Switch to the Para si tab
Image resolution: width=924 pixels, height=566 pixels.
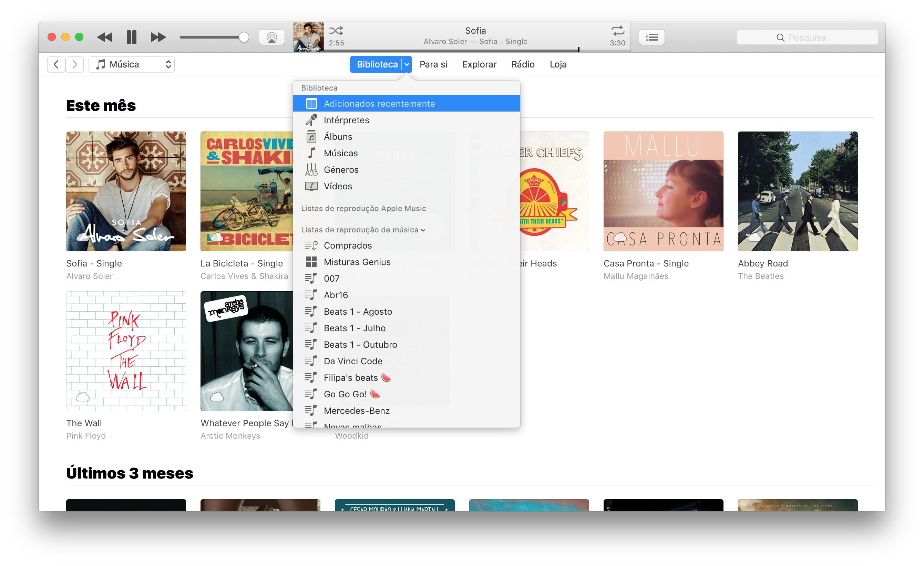(433, 64)
